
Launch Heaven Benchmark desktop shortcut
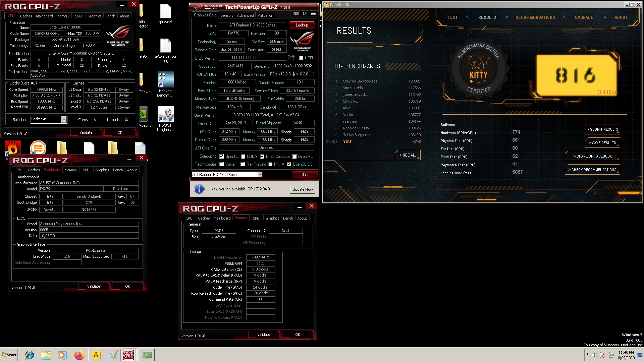click(165, 84)
